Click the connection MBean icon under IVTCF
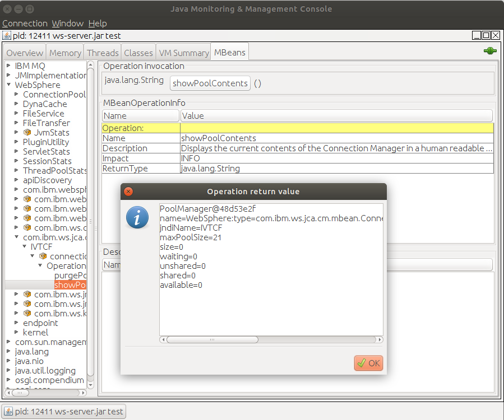 [x=43, y=256]
